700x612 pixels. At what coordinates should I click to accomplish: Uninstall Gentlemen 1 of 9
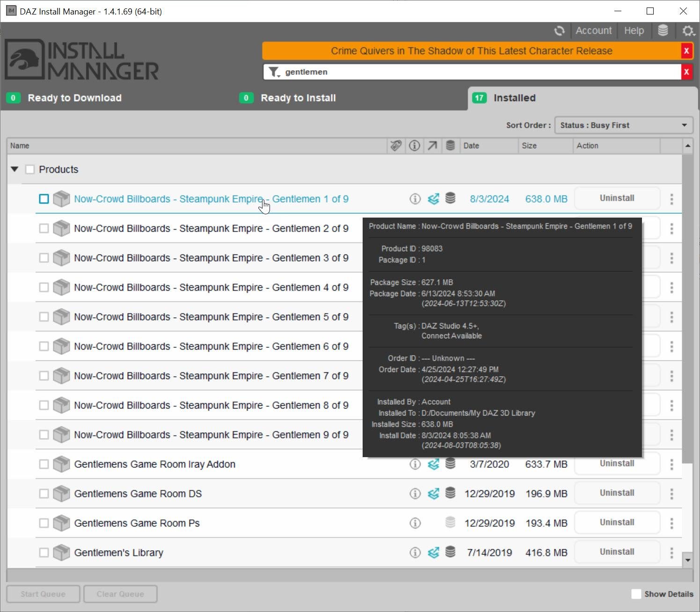[x=617, y=198]
